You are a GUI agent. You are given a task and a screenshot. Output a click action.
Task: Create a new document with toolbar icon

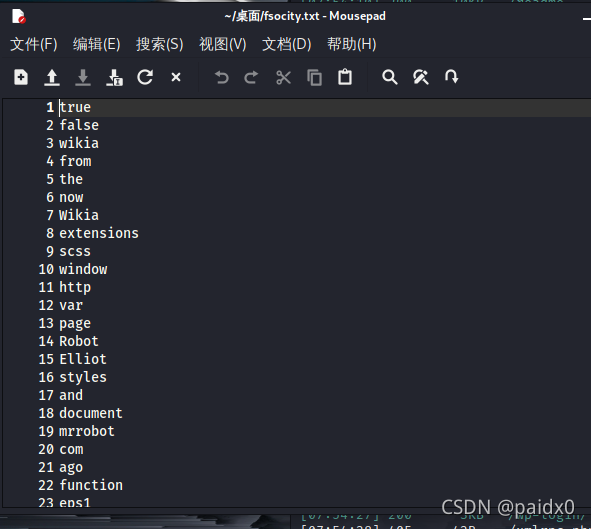[x=21, y=77]
